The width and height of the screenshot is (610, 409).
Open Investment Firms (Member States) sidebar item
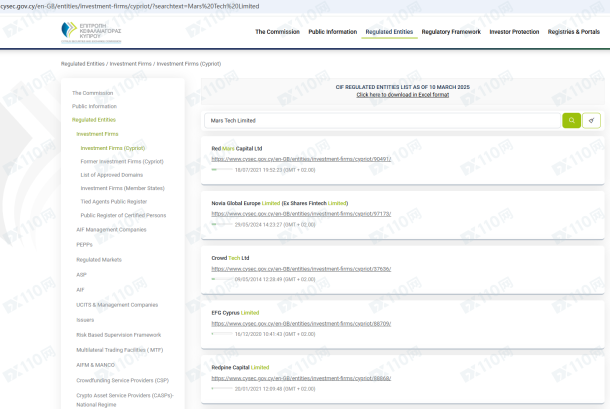click(123, 188)
